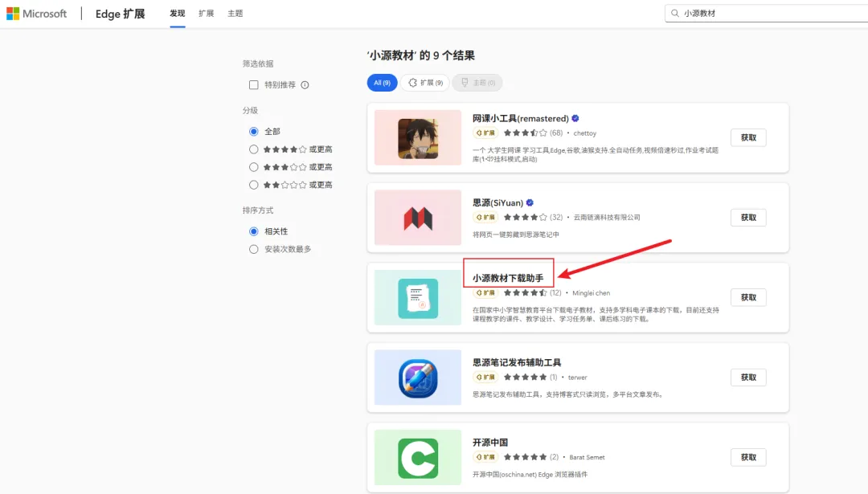Screen dimensions: 868x494
Task: Enable the 特别推荐 checkbox
Action: [x=253, y=84]
